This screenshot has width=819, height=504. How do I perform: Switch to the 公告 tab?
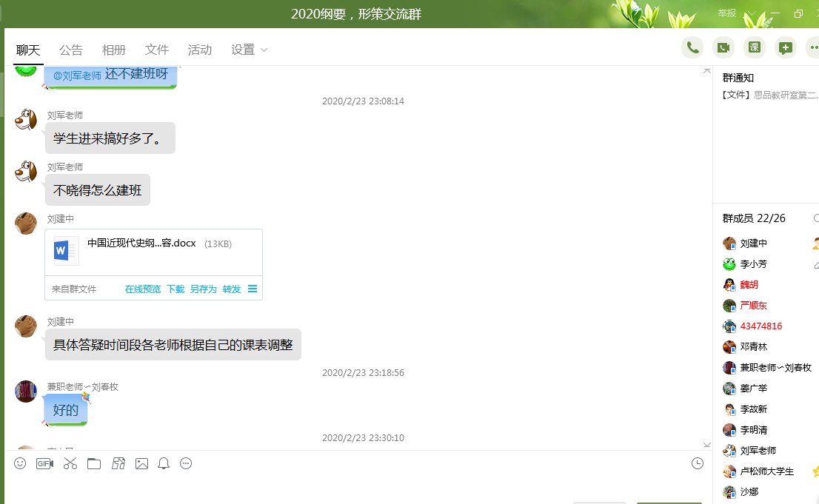pyautogui.click(x=71, y=50)
